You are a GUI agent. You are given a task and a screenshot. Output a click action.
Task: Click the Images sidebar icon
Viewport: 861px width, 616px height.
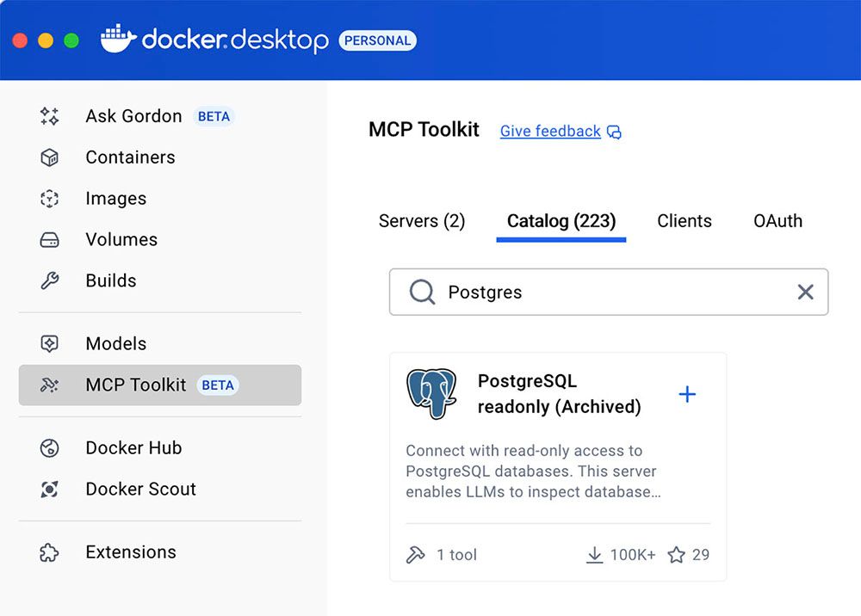[49, 199]
